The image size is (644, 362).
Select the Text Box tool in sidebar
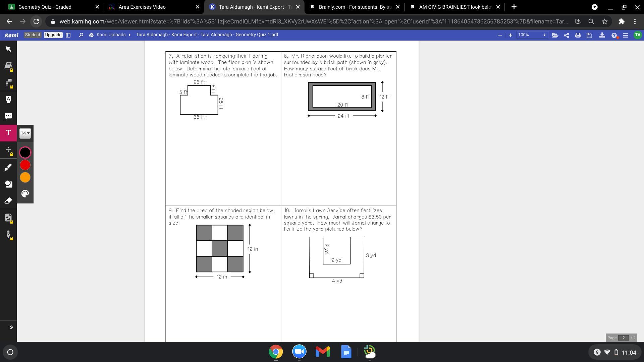coord(8,133)
